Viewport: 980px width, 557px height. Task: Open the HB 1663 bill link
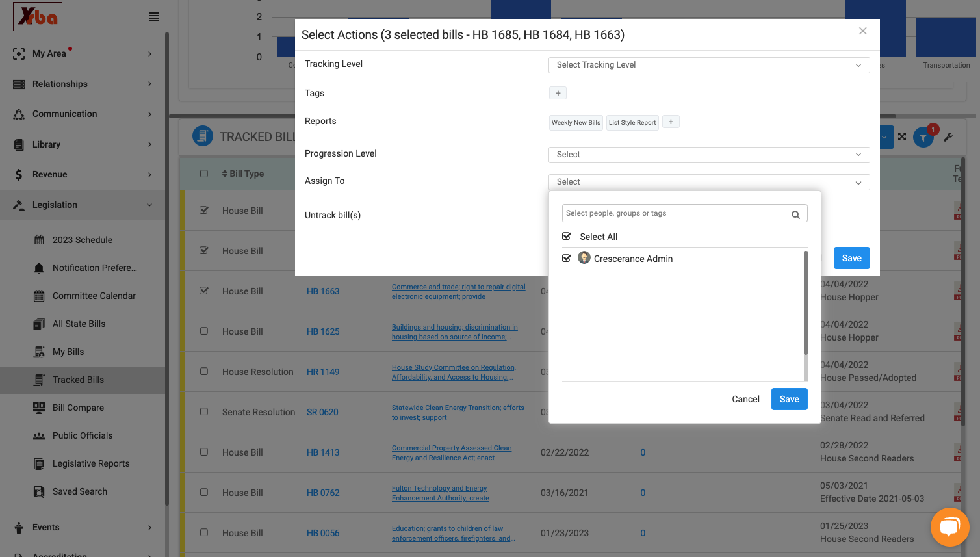pos(323,291)
